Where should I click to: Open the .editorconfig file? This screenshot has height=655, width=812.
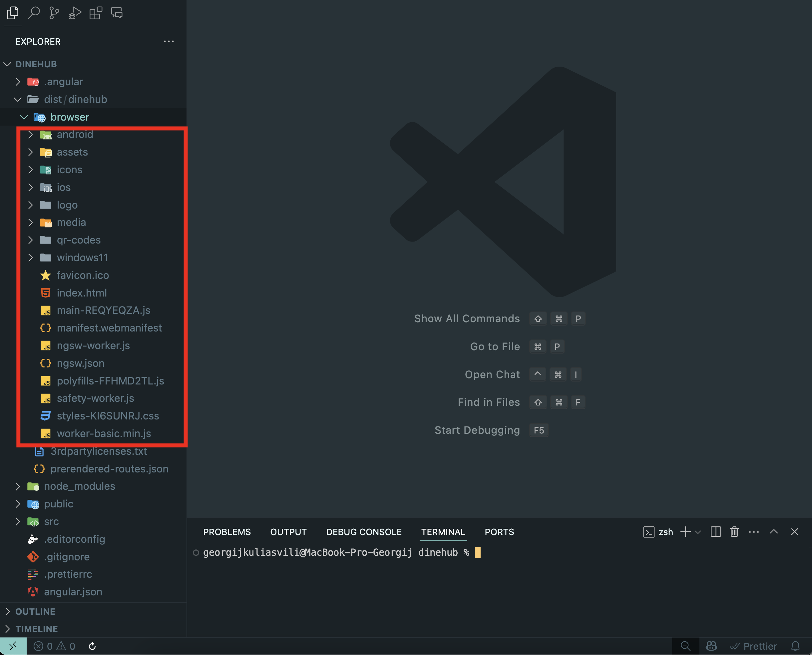click(93, 539)
